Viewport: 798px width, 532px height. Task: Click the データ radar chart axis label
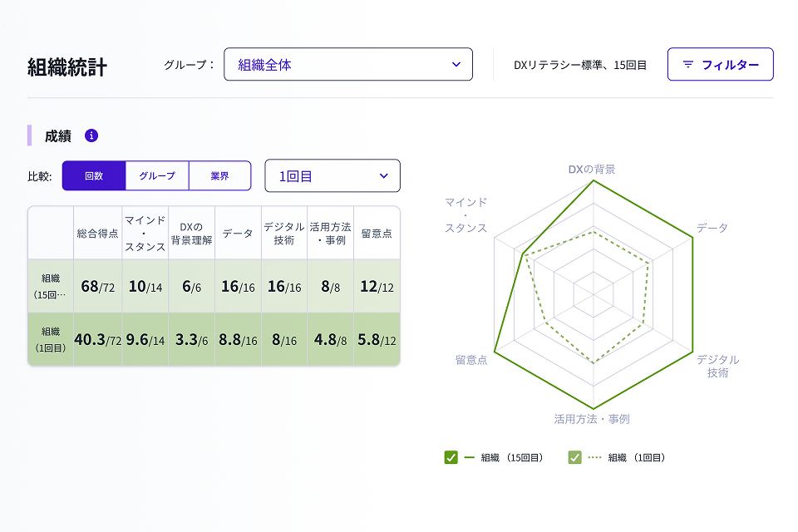712,228
